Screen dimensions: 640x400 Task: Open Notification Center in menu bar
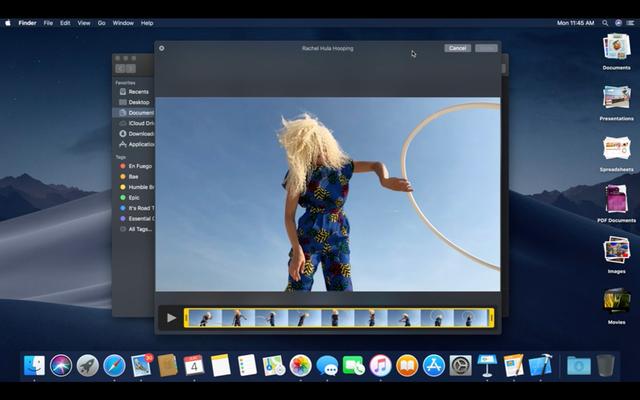tap(631, 23)
